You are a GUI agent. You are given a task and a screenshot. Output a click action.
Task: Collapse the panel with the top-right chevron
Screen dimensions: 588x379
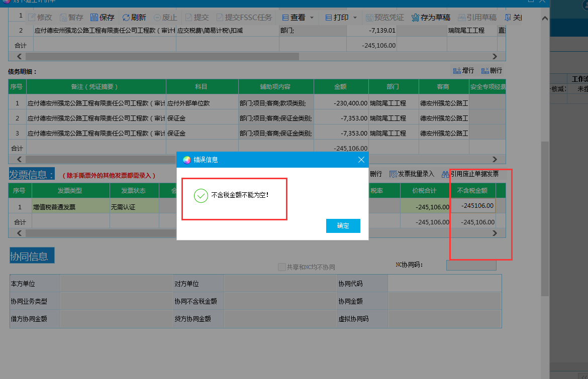pos(545,18)
